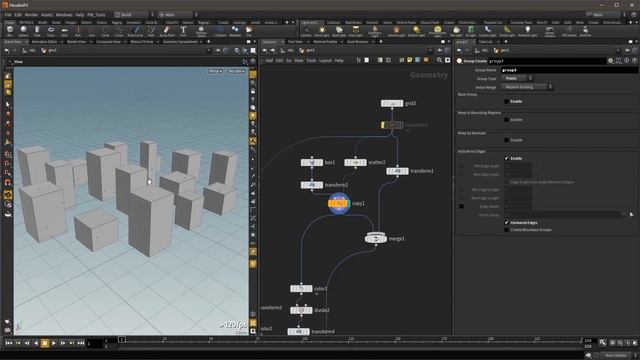Image resolution: width=640 pixels, height=360 pixels.
Task: Add a Distant Light from shelf
Action: pyautogui.click(x=416, y=31)
